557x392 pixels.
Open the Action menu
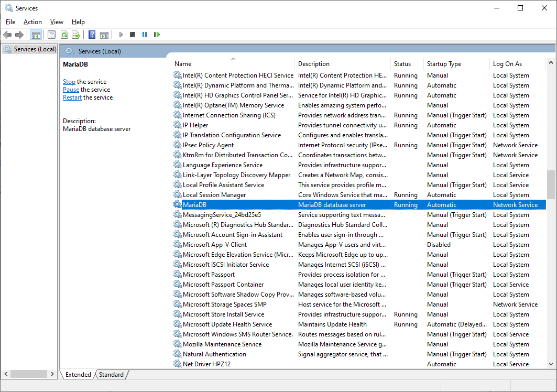[x=32, y=22]
